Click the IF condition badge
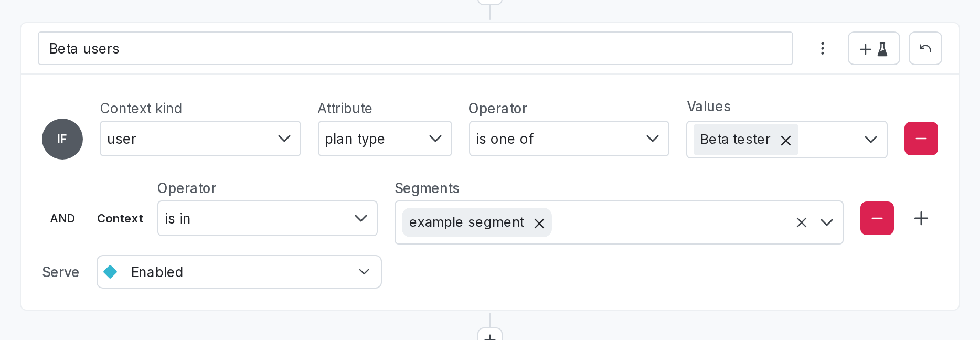980x340 pixels. [x=62, y=139]
